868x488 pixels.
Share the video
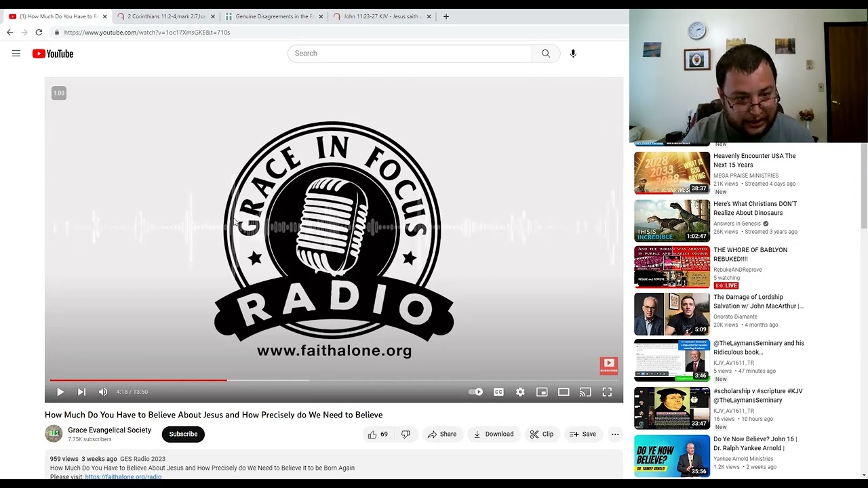(x=441, y=434)
